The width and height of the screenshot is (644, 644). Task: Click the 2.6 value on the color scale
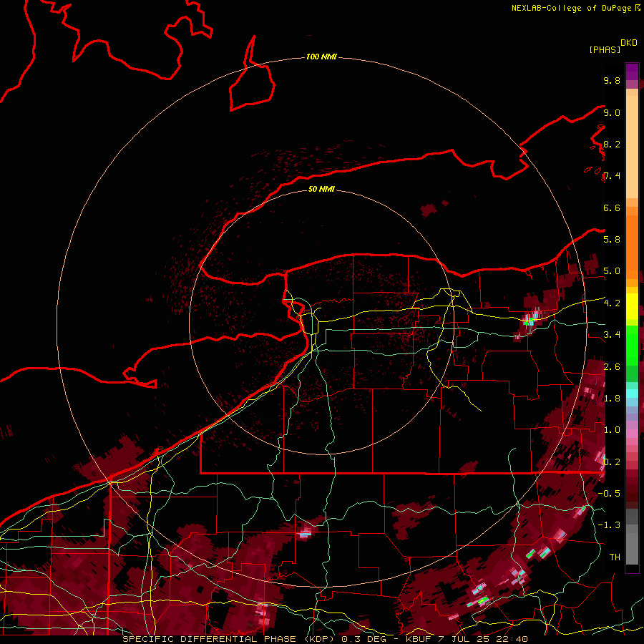pyautogui.click(x=612, y=366)
